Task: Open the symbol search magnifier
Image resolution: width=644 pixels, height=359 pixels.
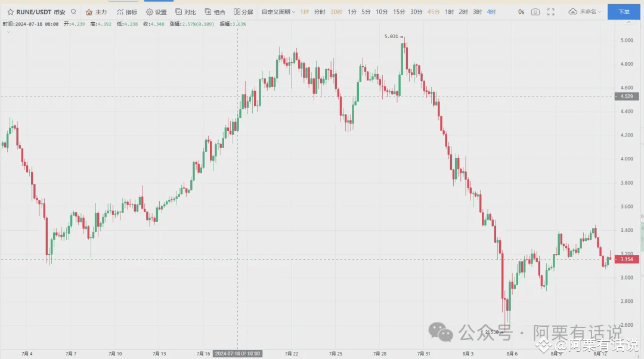Action: (x=73, y=12)
